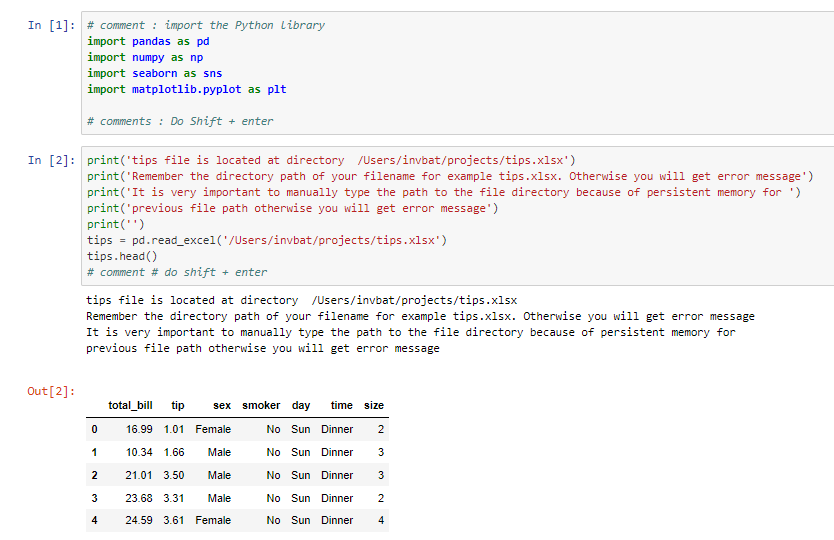The height and width of the screenshot is (540, 834).
Task: Click the In [1] cell prompt
Action: (x=52, y=26)
